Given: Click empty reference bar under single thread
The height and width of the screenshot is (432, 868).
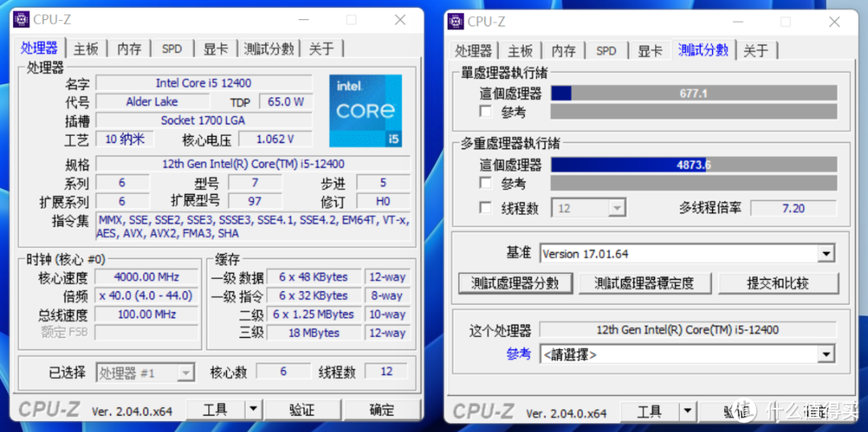Looking at the screenshot, I should coord(694,111).
